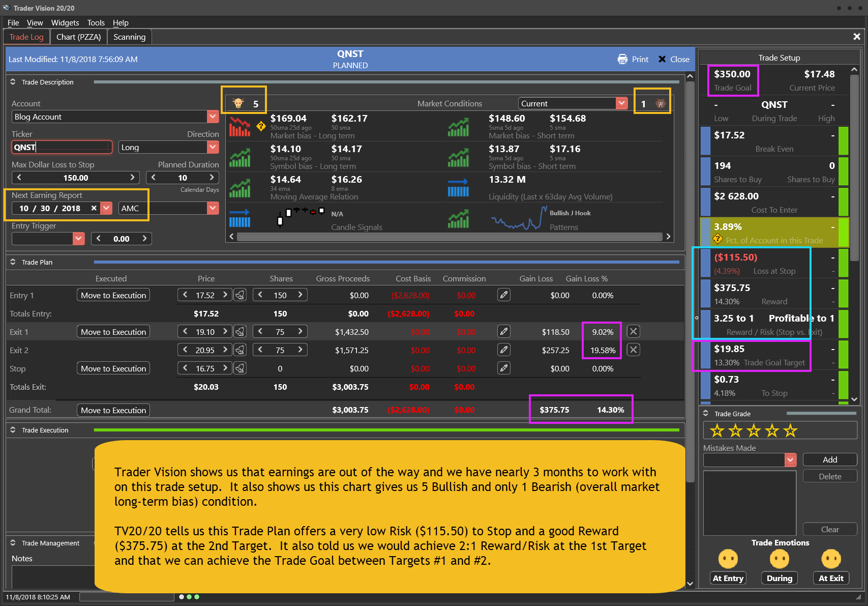Click the Entry 1 price calculator icon
Image resolution: width=868 pixels, height=606 pixels.
point(240,295)
